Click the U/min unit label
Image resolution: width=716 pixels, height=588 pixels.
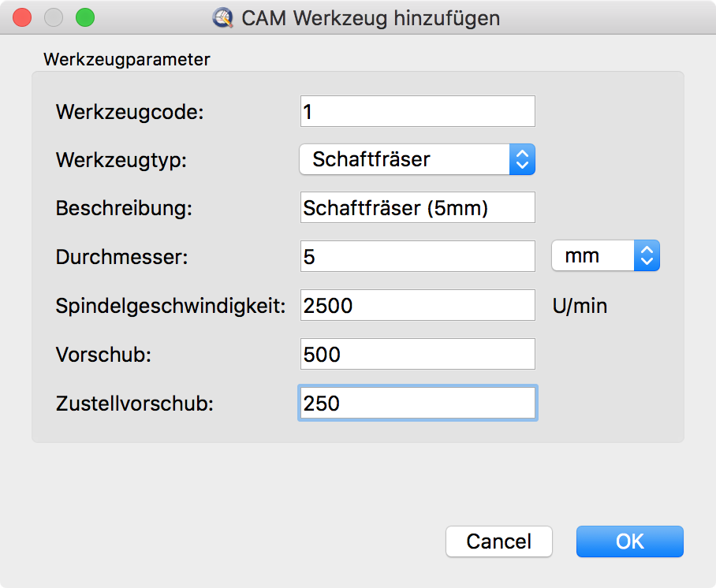click(580, 306)
